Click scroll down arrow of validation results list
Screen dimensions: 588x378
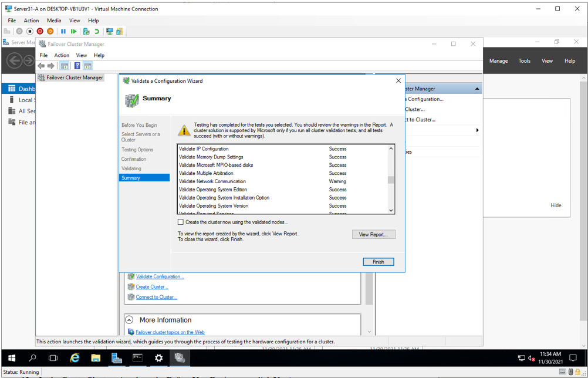pyautogui.click(x=391, y=210)
